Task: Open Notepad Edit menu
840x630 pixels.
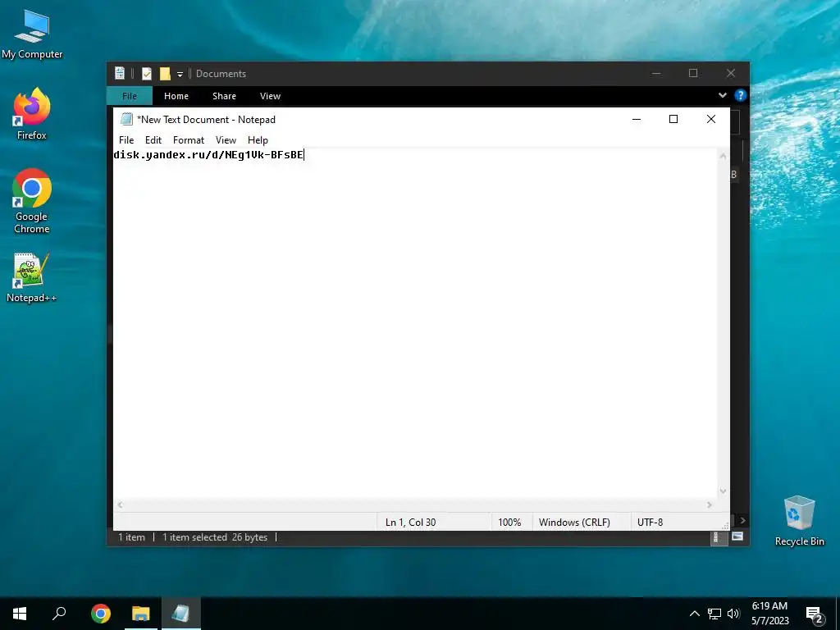Action: click(x=153, y=139)
